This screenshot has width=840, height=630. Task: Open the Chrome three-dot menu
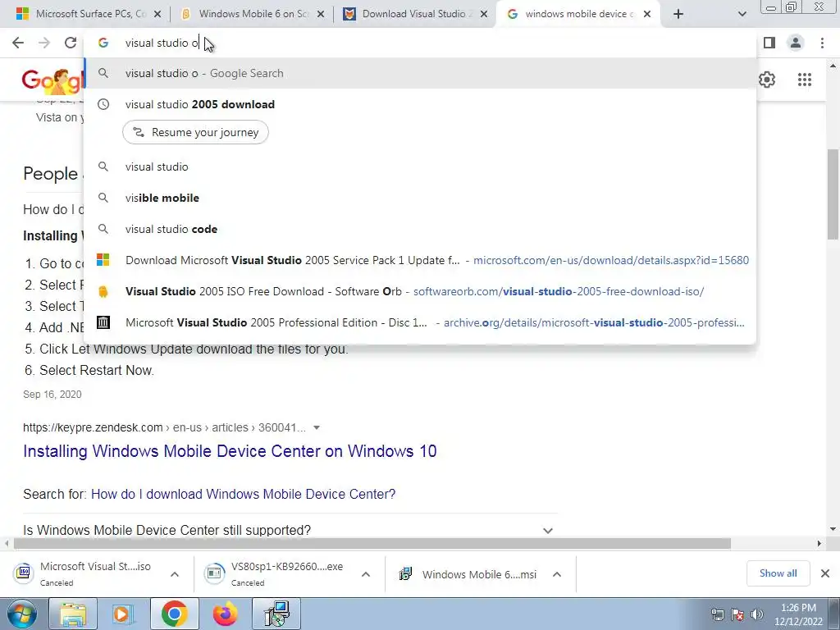pyautogui.click(x=822, y=43)
